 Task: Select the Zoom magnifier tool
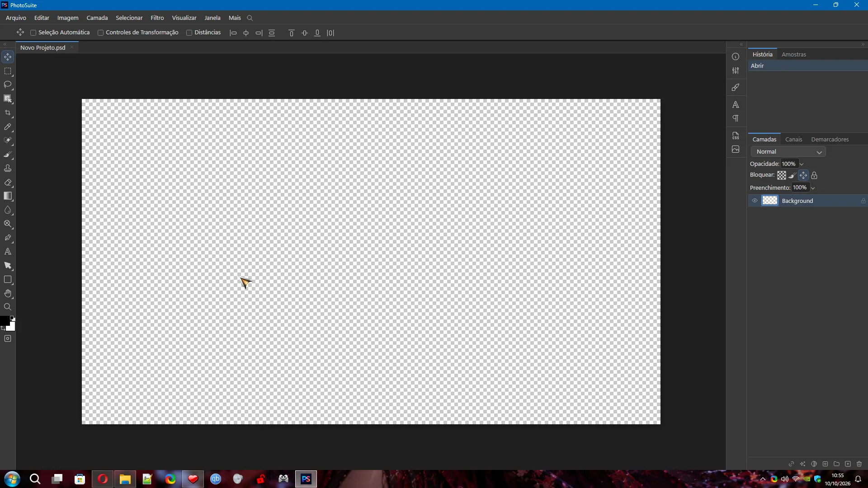[x=8, y=307]
